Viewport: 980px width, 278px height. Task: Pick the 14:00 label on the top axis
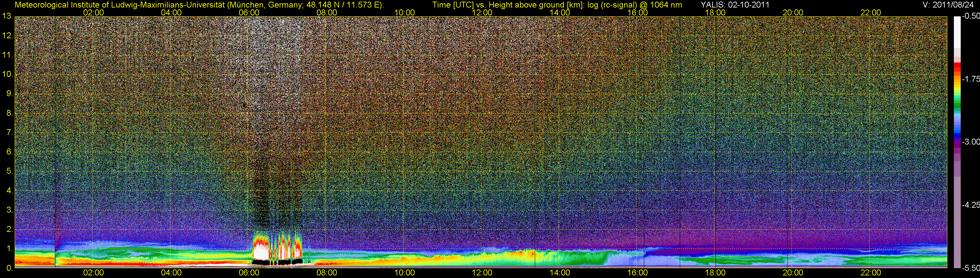(x=560, y=12)
